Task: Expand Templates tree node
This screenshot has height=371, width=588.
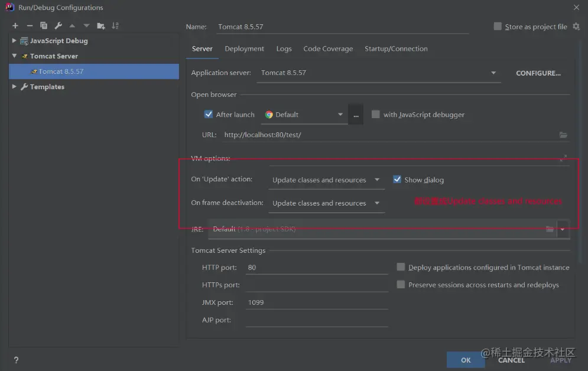Action: 14,87
